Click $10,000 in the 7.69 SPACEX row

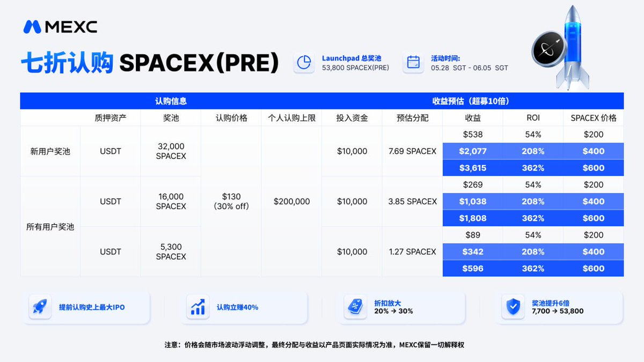point(352,151)
